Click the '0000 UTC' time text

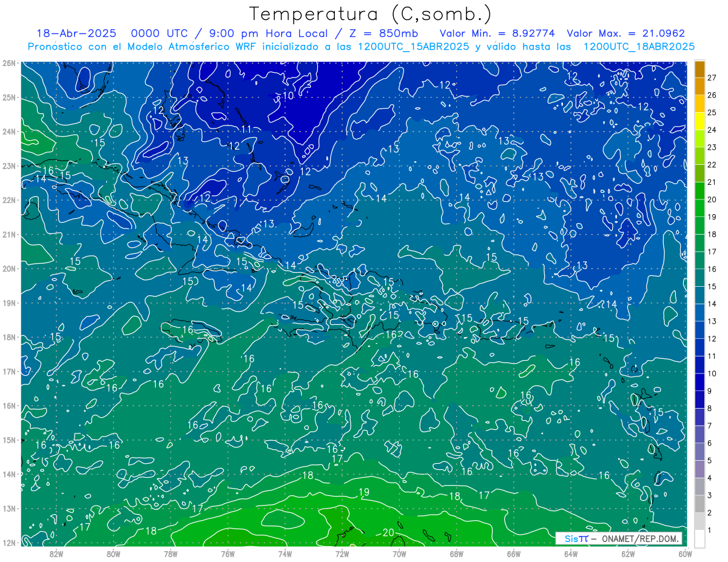click(159, 33)
